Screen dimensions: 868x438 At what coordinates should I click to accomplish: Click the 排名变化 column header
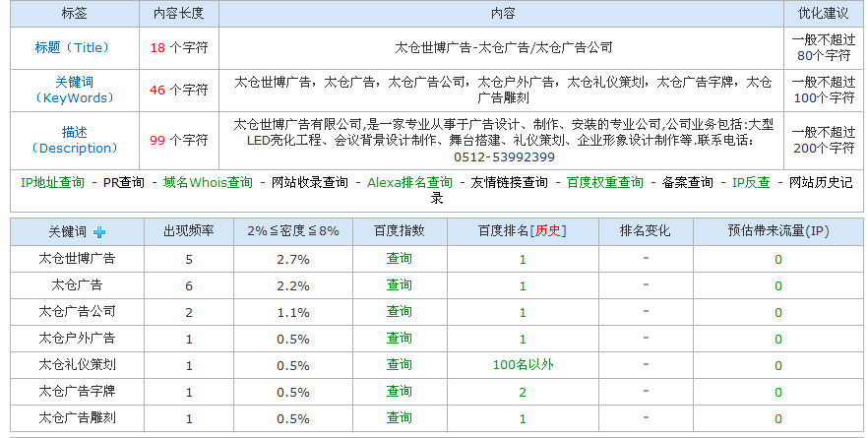(x=645, y=231)
